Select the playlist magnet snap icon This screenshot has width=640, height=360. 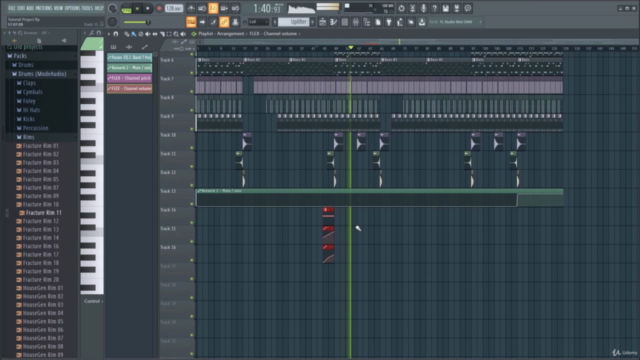[x=116, y=34]
